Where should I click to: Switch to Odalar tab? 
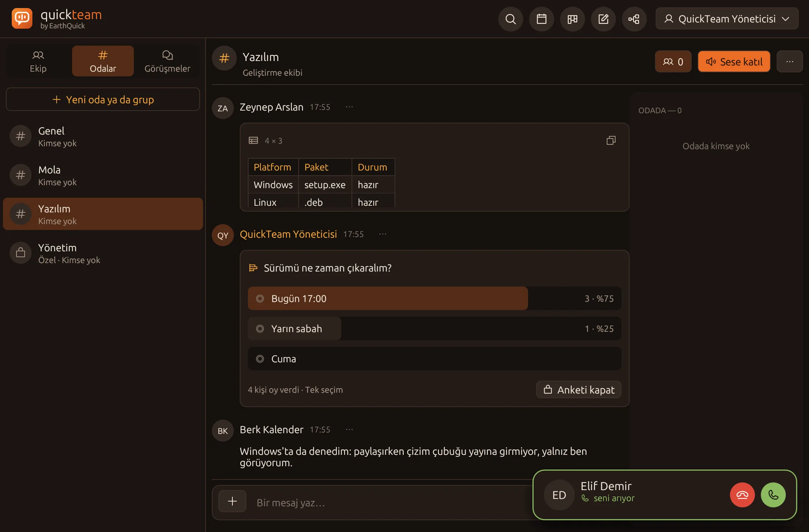[103, 61]
